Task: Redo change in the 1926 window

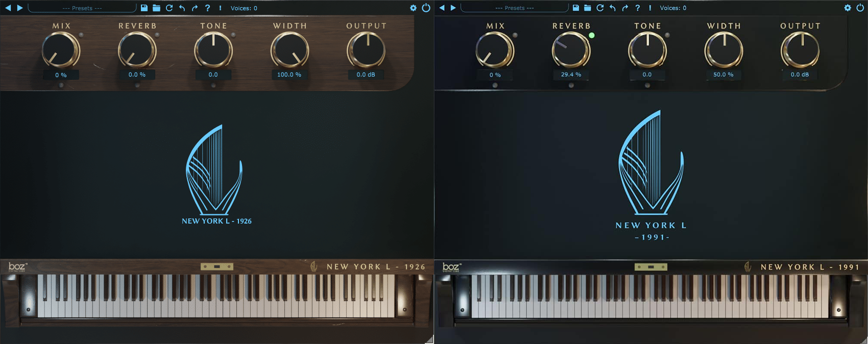Action: pyautogui.click(x=195, y=8)
